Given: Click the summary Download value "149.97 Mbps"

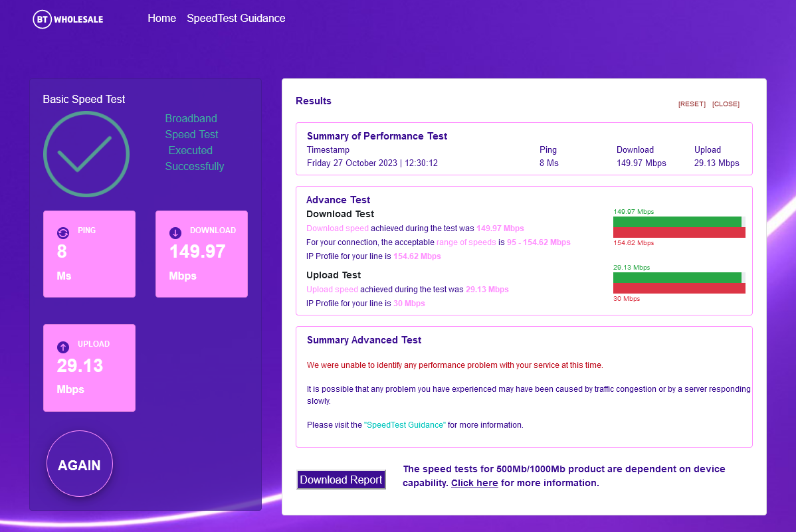Looking at the screenshot, I should (x=641, y=163).
